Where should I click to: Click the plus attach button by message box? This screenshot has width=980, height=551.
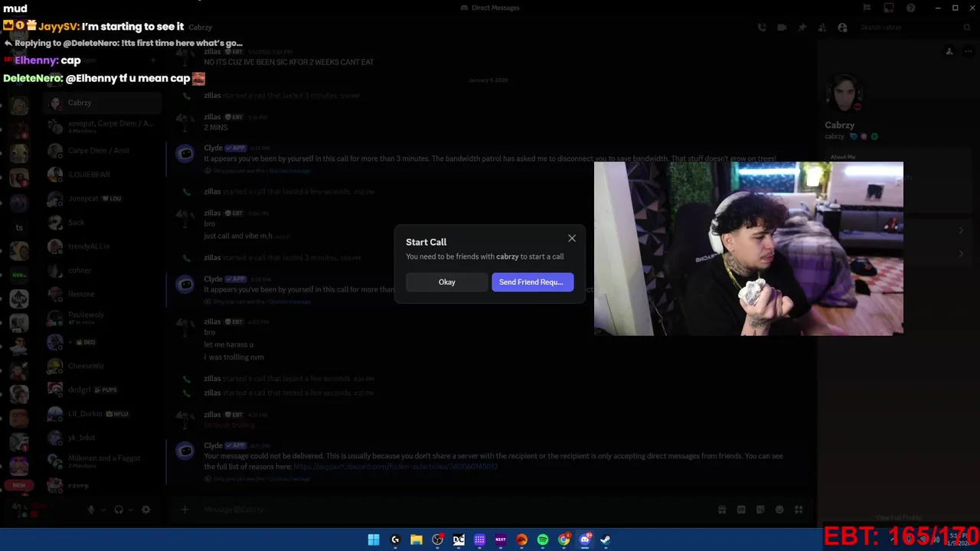[185, 510]
